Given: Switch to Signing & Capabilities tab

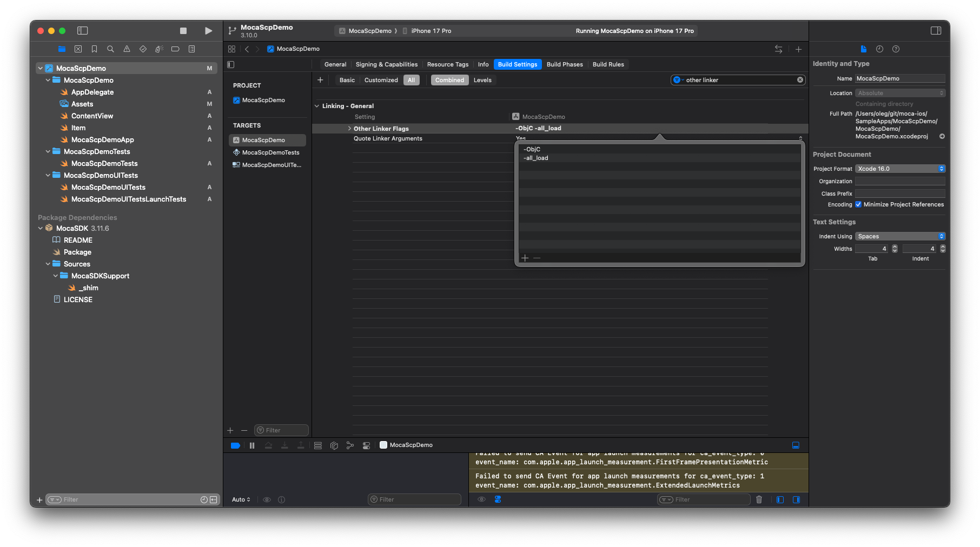Looking at the screenshot, I should pyautogui.click(x=386, y=64).
